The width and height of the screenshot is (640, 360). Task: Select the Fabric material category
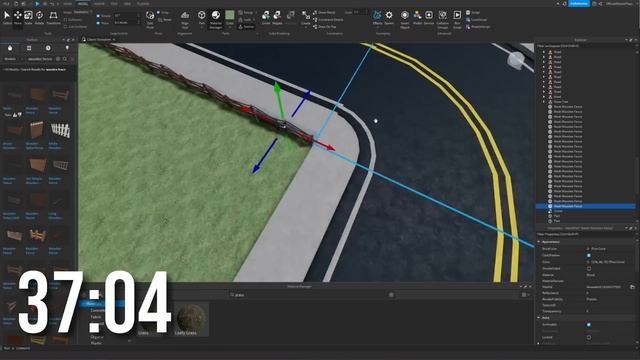[x=96, y=317]
